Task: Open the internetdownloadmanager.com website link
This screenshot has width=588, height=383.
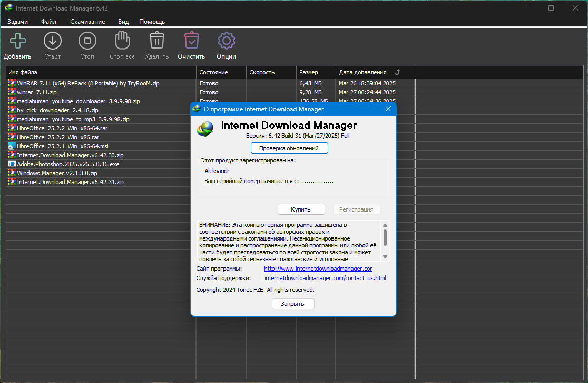Action: tap(318, 269)
